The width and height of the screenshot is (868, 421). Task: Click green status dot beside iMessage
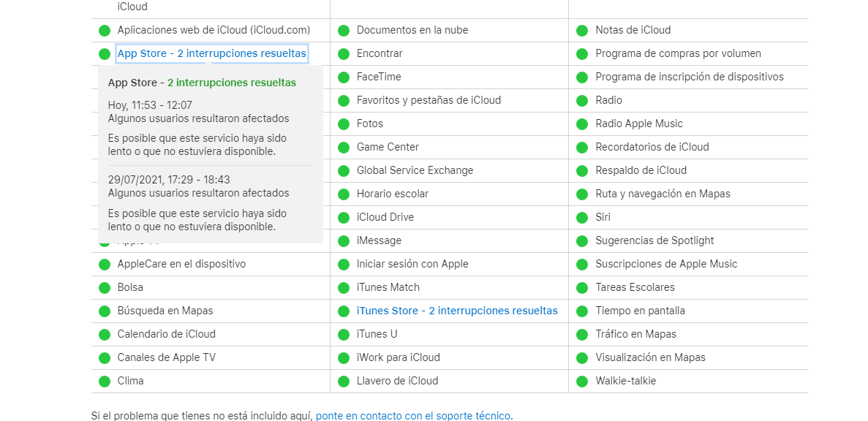pos(344,240)
